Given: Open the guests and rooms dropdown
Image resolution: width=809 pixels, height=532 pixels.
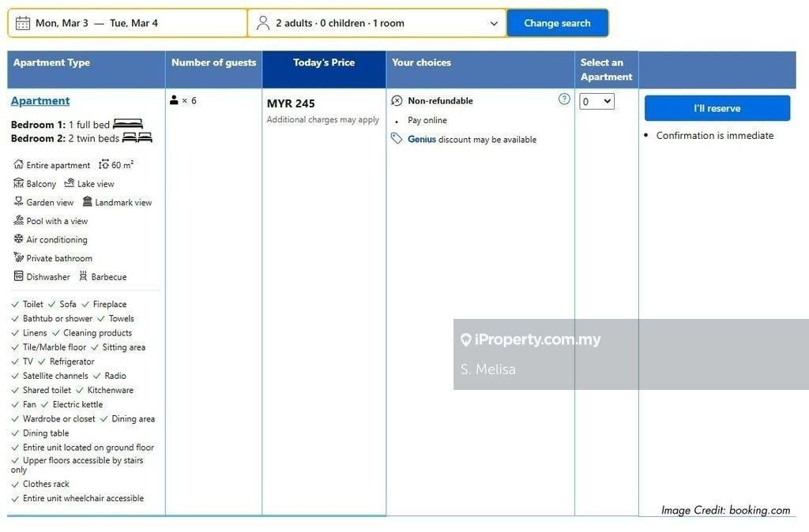Looking at the screenshot, I should click(x=377, y=23).
